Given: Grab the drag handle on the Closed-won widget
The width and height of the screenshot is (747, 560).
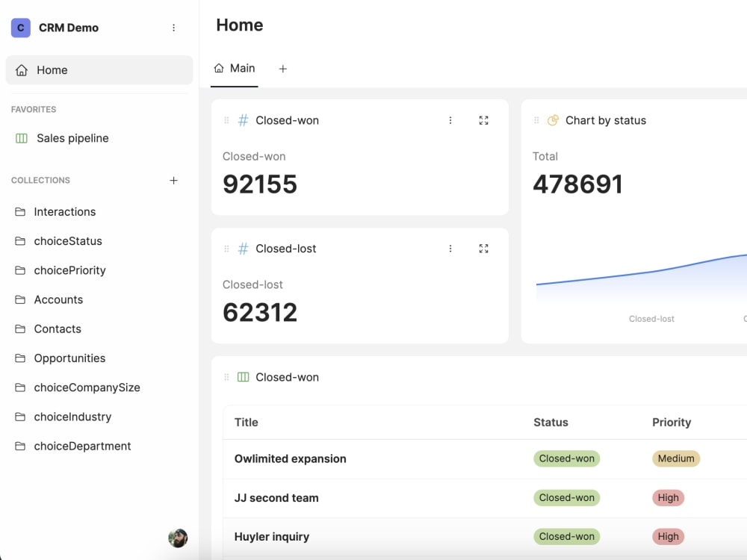Looking at the screenshot, I should 225,119.
